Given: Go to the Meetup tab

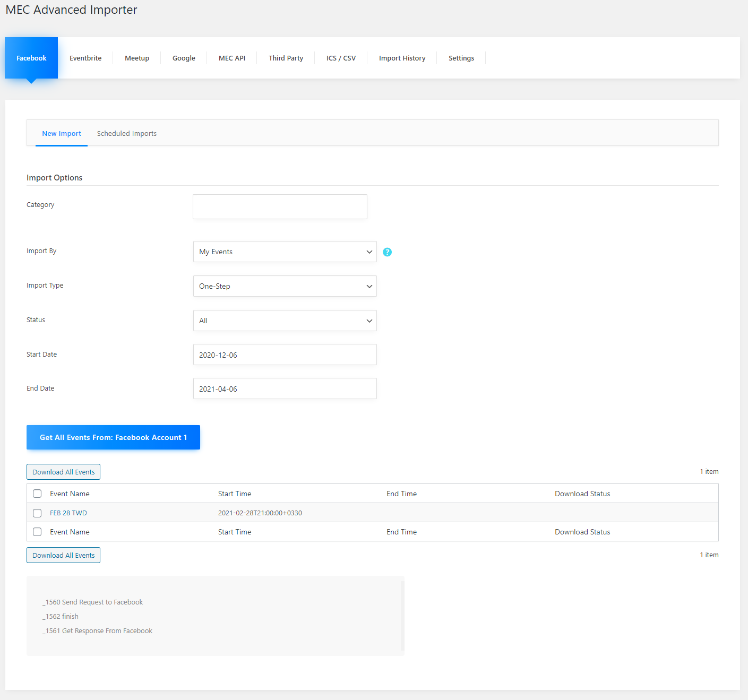Looking at the screenshot, I should [x=137, y=58].
